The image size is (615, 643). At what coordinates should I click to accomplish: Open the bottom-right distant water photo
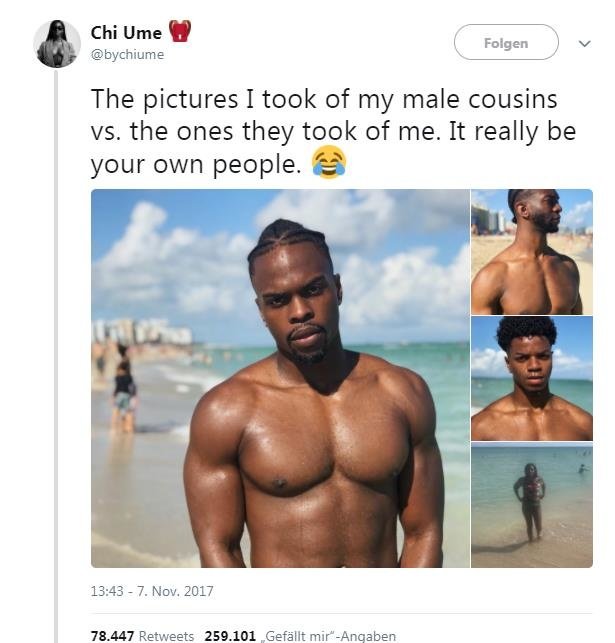(532, 505)
